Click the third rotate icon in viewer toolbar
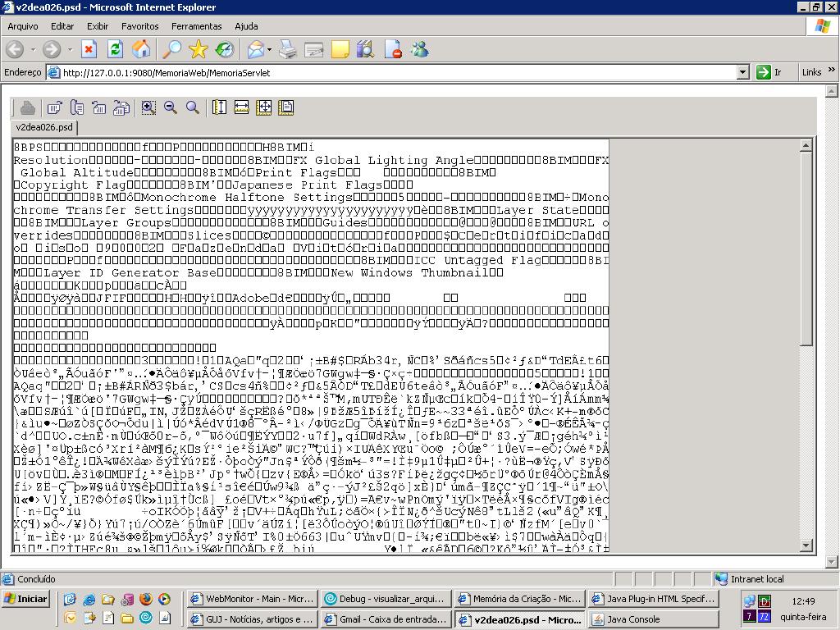This screenshot has width=840, height=630. pos(99,107)
